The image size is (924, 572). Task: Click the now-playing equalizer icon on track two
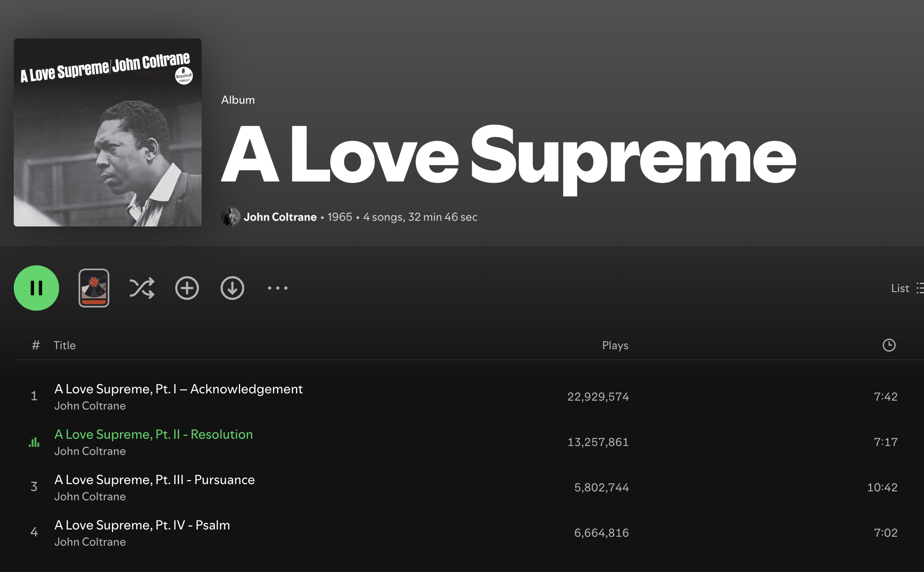(x=34, y=442)
